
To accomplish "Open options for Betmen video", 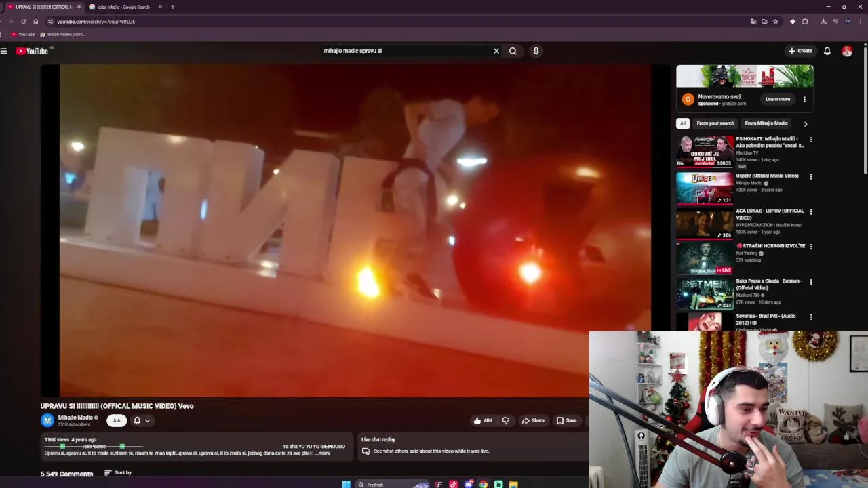I will [x=811, y=282].
